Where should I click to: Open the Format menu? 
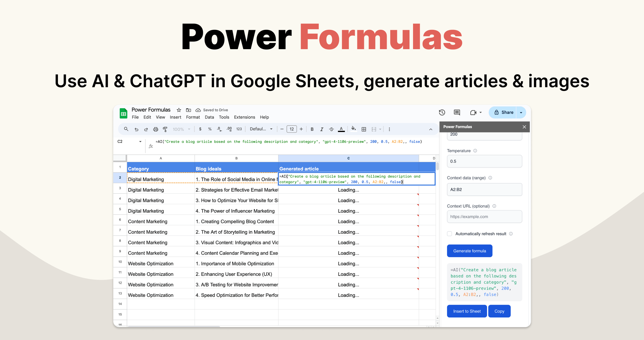pos(193,117)
